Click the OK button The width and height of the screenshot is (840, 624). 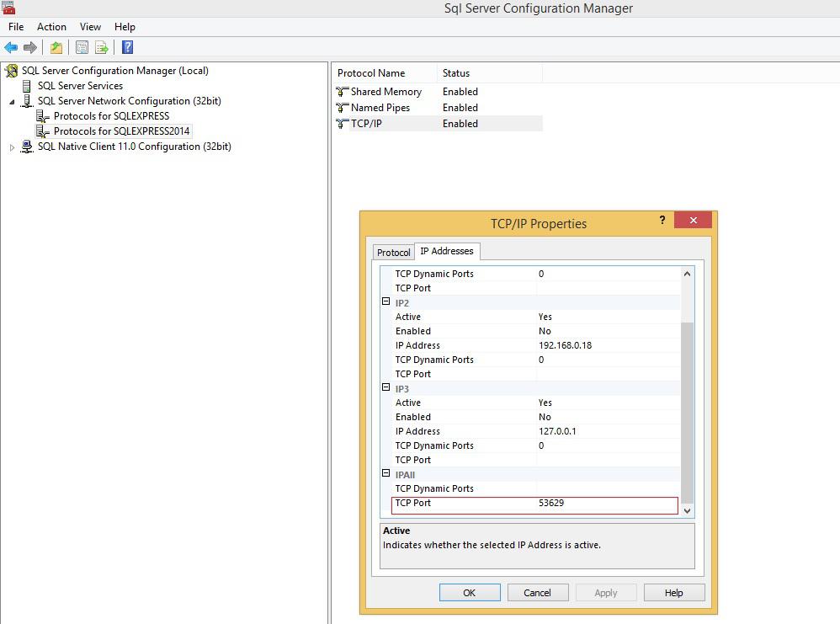tap(470, 592)
